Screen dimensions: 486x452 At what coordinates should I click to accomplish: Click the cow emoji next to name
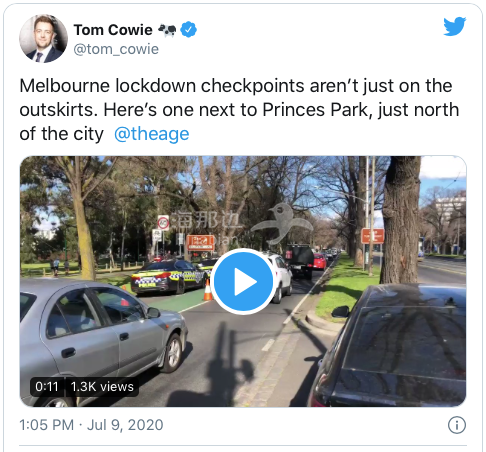coord(167,30)
